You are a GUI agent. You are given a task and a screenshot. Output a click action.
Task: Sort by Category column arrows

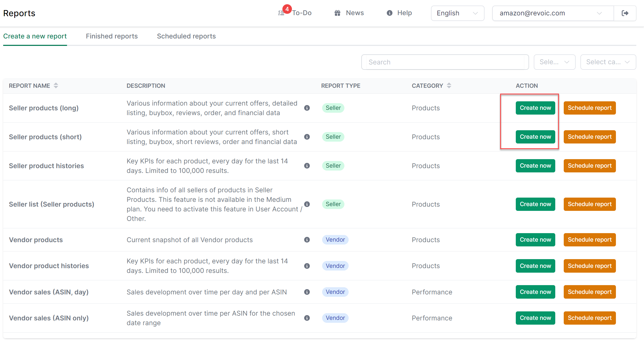[x=449, y=86]
